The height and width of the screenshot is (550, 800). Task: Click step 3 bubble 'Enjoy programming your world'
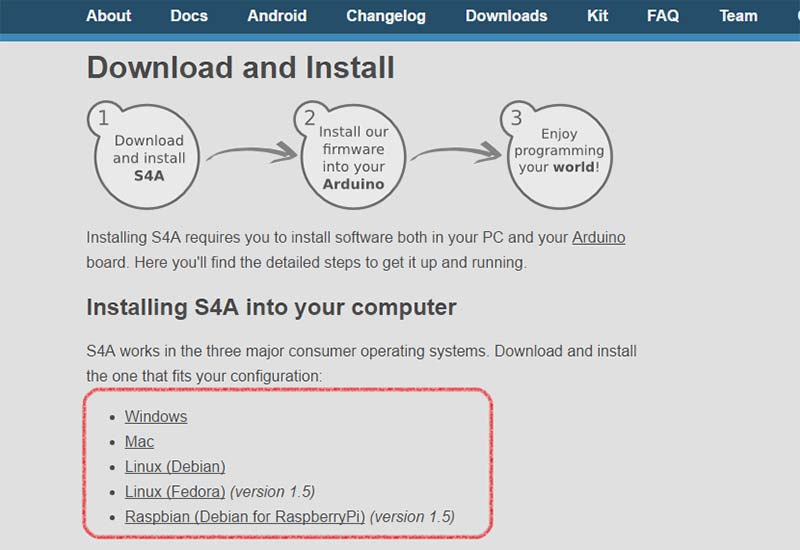coord(557,155)
